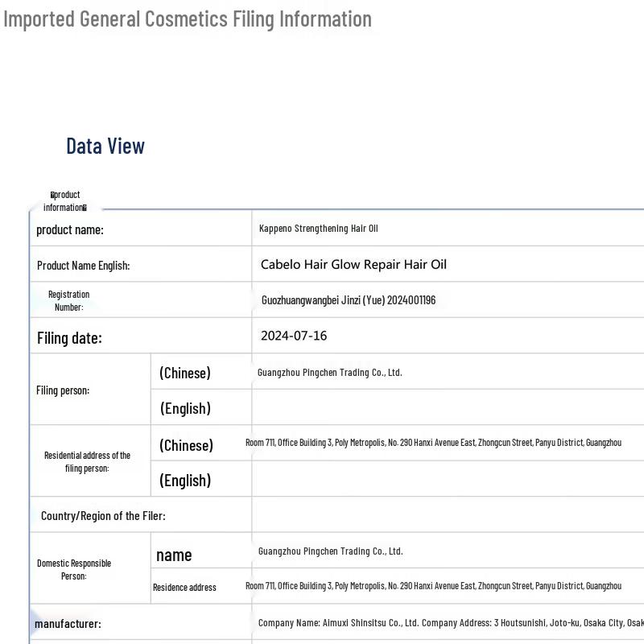
Task: Click the empty English filing person field
Action: pyautogui.click(x=448, y=407)
